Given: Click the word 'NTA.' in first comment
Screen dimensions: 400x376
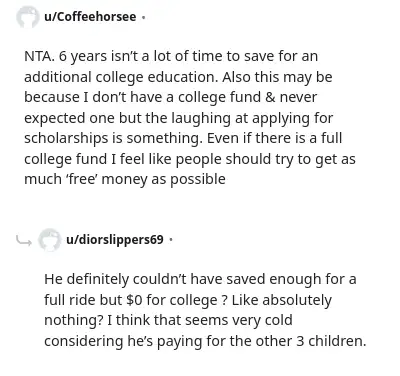Looking at the screenshot, I should 39,56.
